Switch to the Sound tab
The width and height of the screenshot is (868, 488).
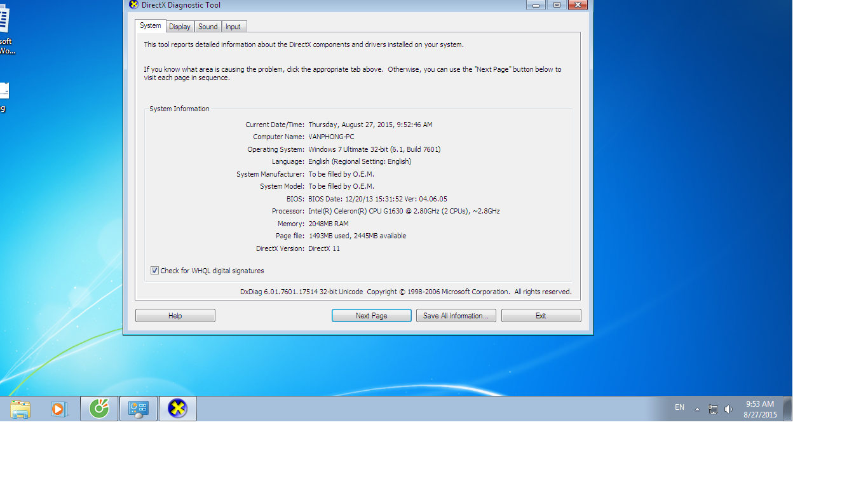pyautogui.click(x=208, y=27)
